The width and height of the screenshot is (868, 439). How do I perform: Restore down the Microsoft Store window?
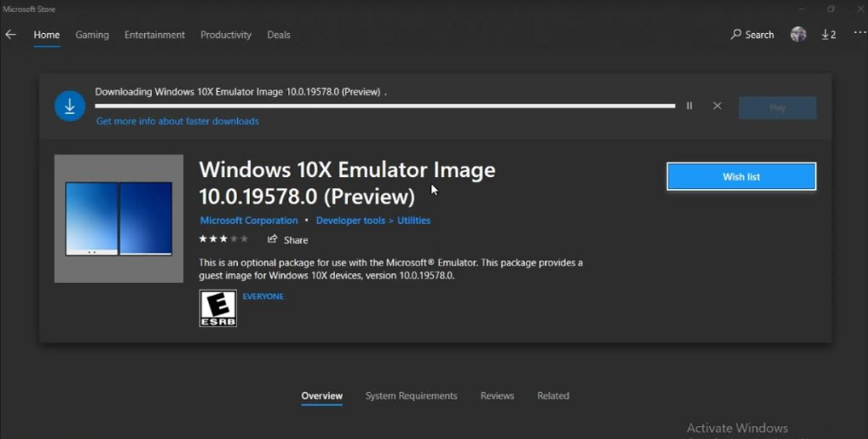coord(831,9)
